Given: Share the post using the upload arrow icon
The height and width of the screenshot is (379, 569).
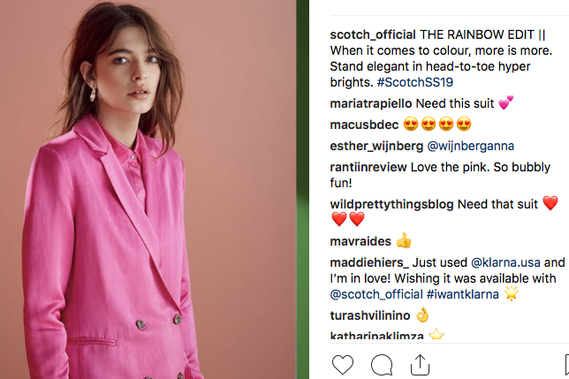Looking at the screenshot, I should 420,364.
